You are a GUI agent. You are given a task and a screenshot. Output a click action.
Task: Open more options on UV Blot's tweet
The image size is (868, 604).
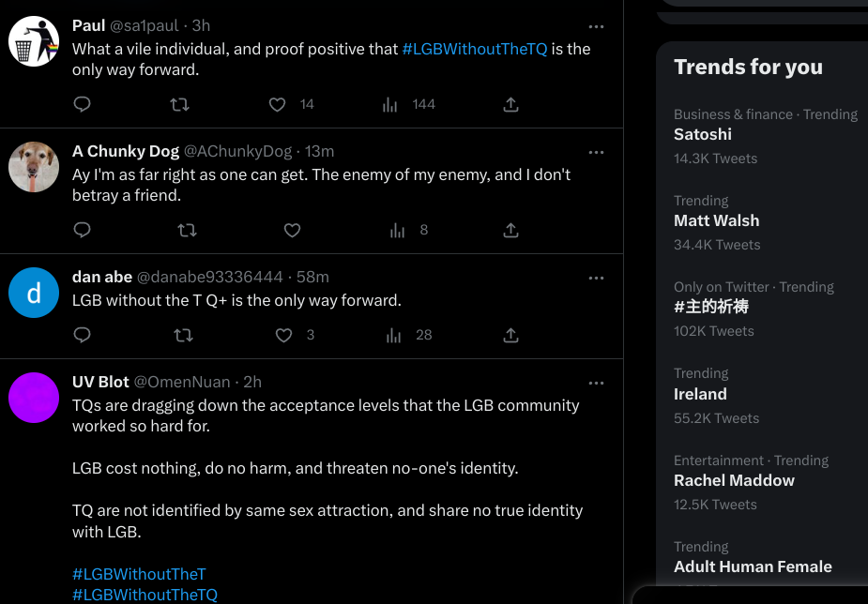click(x=596, y=383)
